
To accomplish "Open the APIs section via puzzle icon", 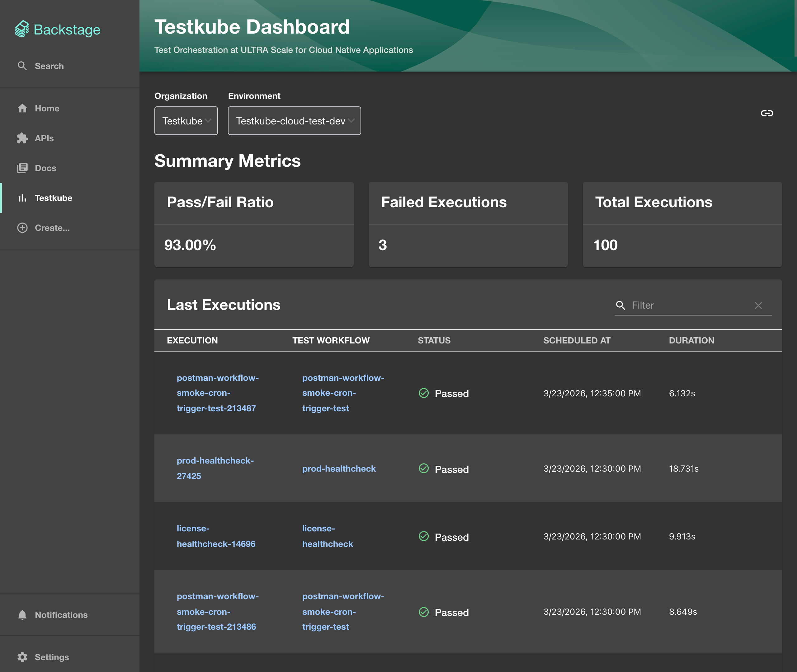I will coord(22,138).
